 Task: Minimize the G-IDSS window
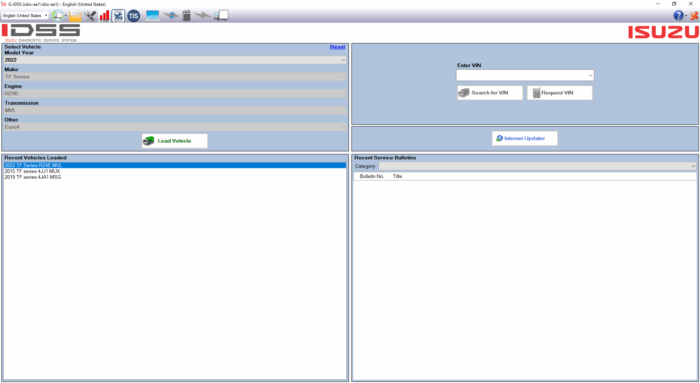658,4
